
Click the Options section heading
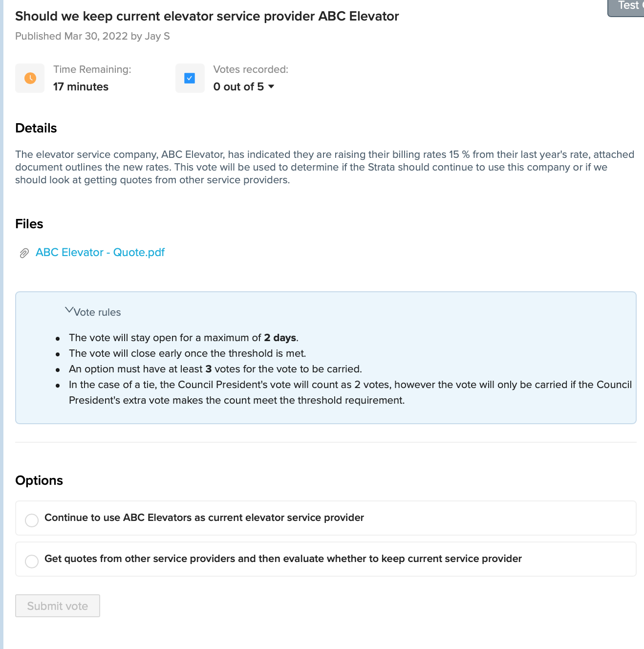[x=39, y=480]
